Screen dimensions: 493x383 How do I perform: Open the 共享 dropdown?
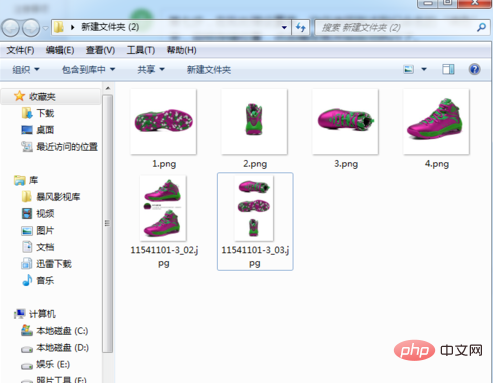point(151,70)
